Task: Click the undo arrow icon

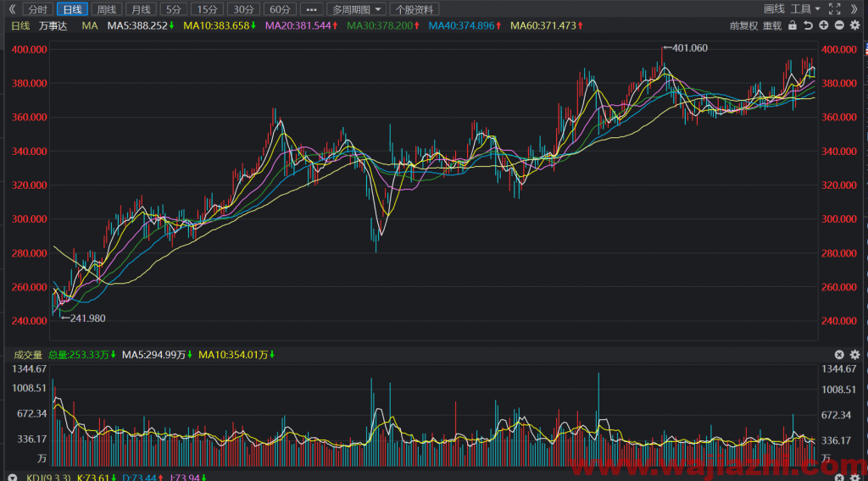Action: click(x=808, y=25)
